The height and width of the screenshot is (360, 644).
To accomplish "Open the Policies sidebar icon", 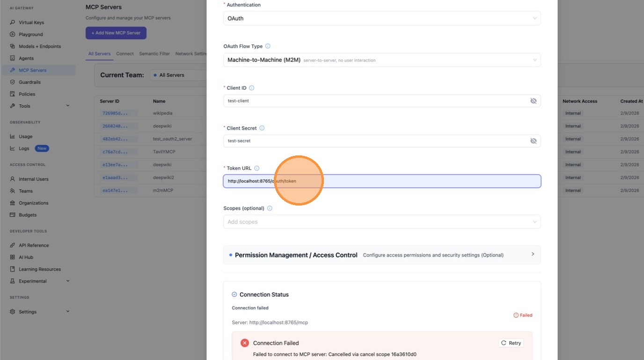I will (13, 94).
